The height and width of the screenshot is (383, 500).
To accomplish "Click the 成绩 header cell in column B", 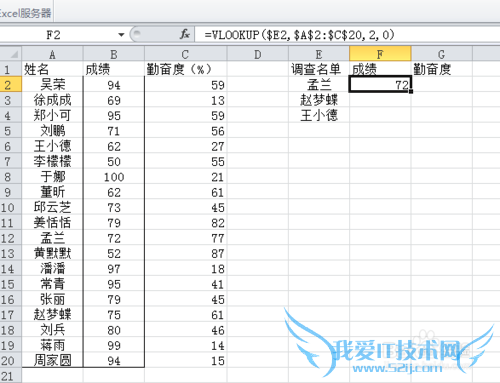I will (114, 69).
